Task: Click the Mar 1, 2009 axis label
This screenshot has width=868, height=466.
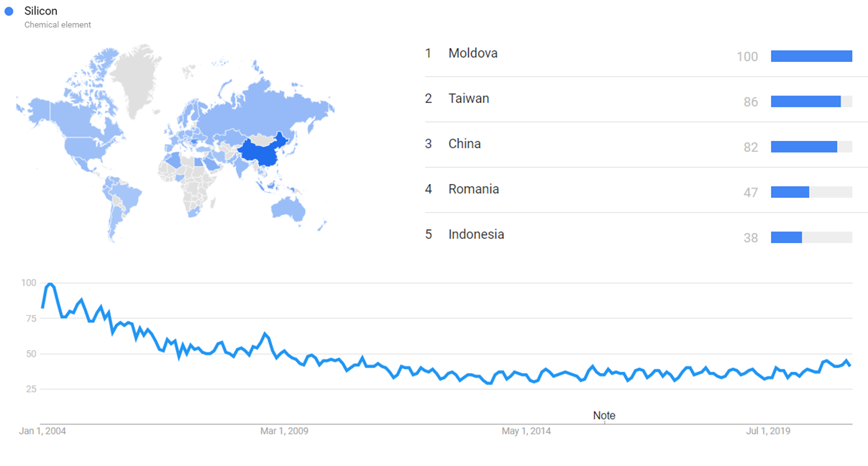Action: [x=284, y=431]
